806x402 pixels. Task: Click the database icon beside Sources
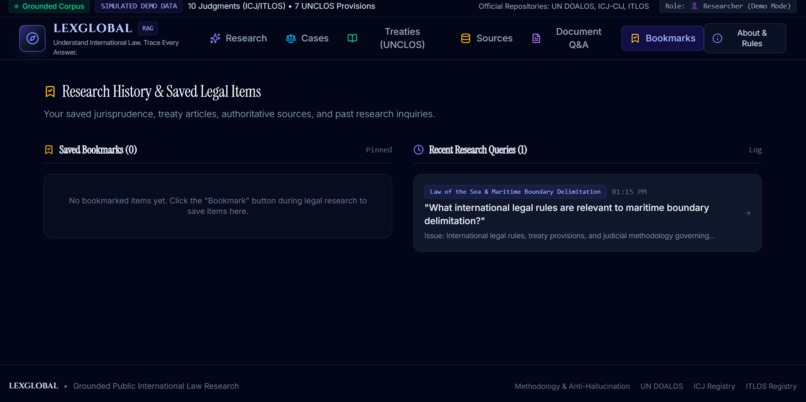pyautogui.click(x=466, y=38)
